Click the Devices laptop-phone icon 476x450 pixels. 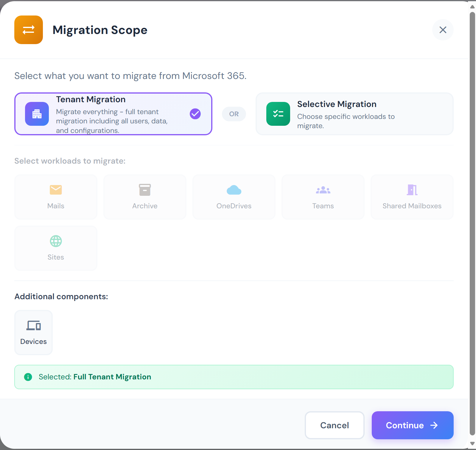click(x=34, y=325)
